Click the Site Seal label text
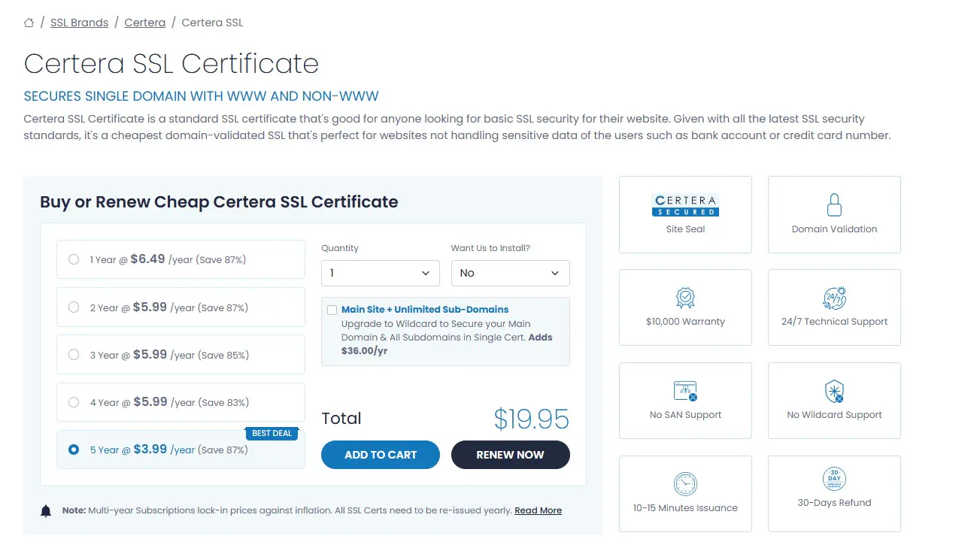 [x=685, y=229]
